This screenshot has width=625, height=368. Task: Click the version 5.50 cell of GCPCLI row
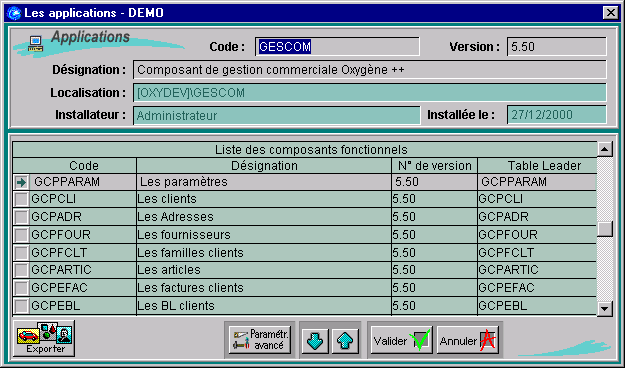tap(434, 199)
